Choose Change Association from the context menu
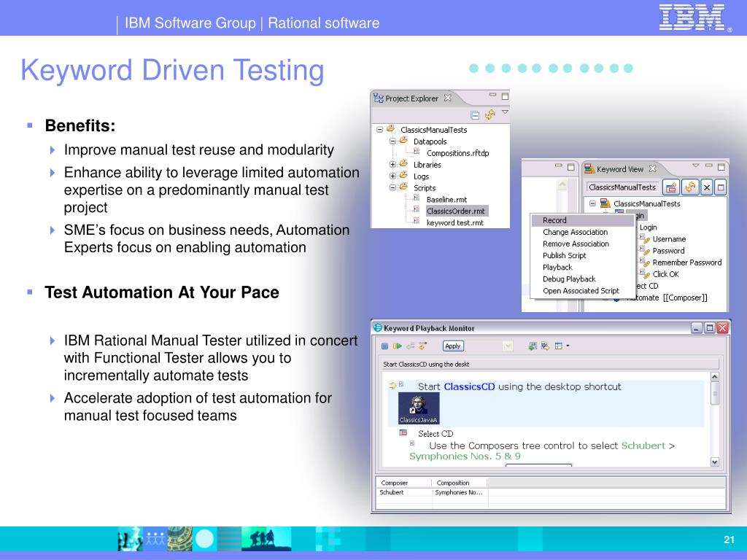This screenshot has height=560, width=747. tap(582, 232)
